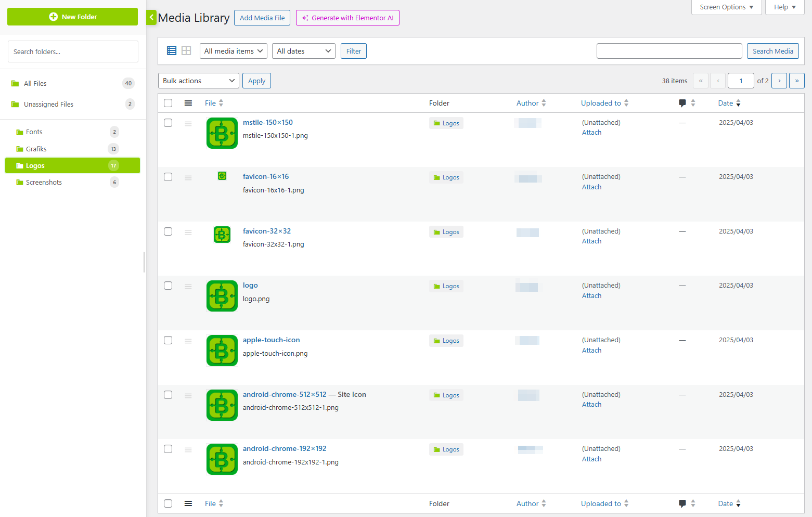
Task: Focus the Search folders input field
Action: click(x=73, y=51)
